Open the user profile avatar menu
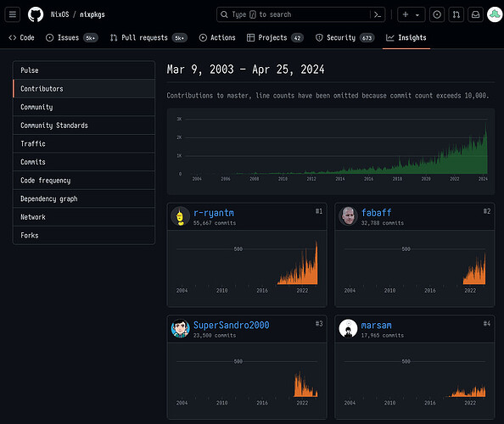The width and height of the screenshot is (504, 424). coord(495,14)
